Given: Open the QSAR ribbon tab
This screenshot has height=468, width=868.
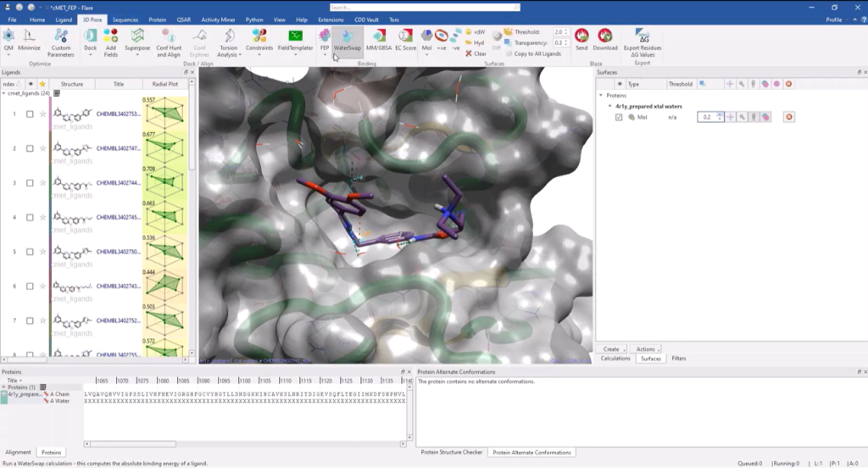Looking at the screenshot, I should point(184,19).
